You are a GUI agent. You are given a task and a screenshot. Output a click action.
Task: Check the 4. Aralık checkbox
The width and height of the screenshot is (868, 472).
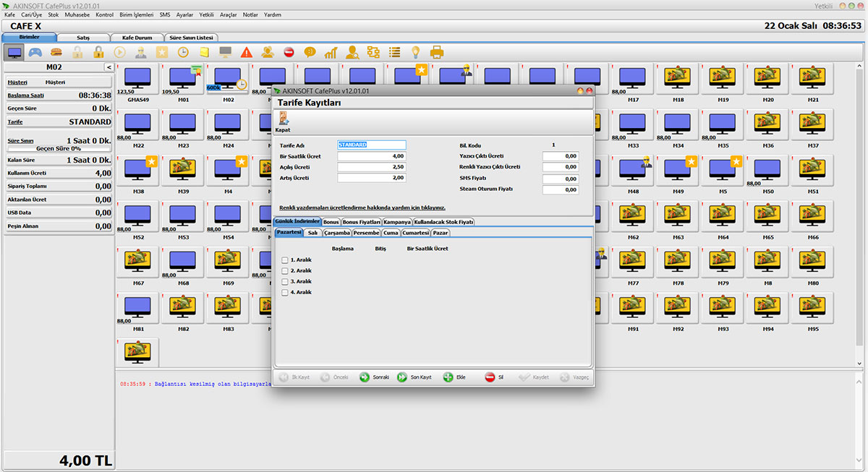[x=285, y=293]
